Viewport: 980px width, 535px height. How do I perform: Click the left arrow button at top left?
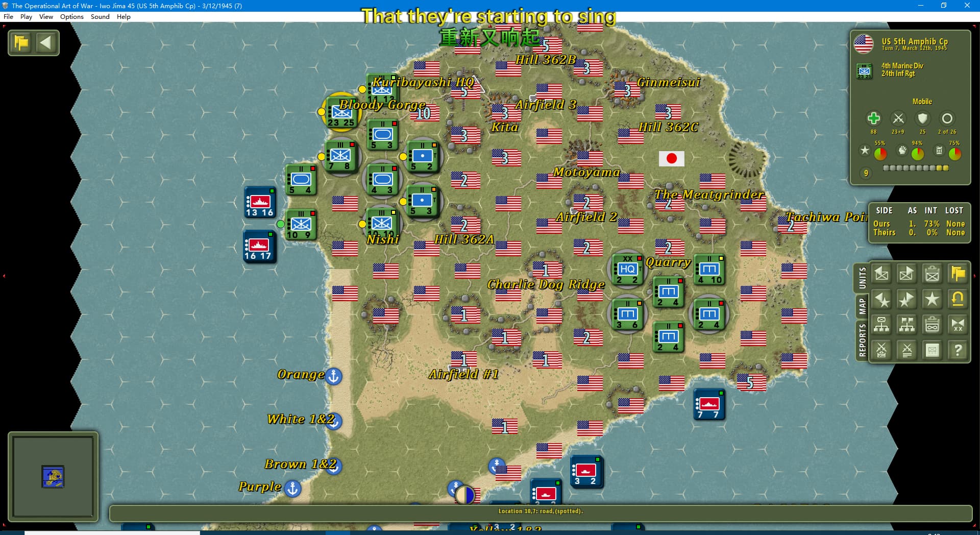pos(46,42)
